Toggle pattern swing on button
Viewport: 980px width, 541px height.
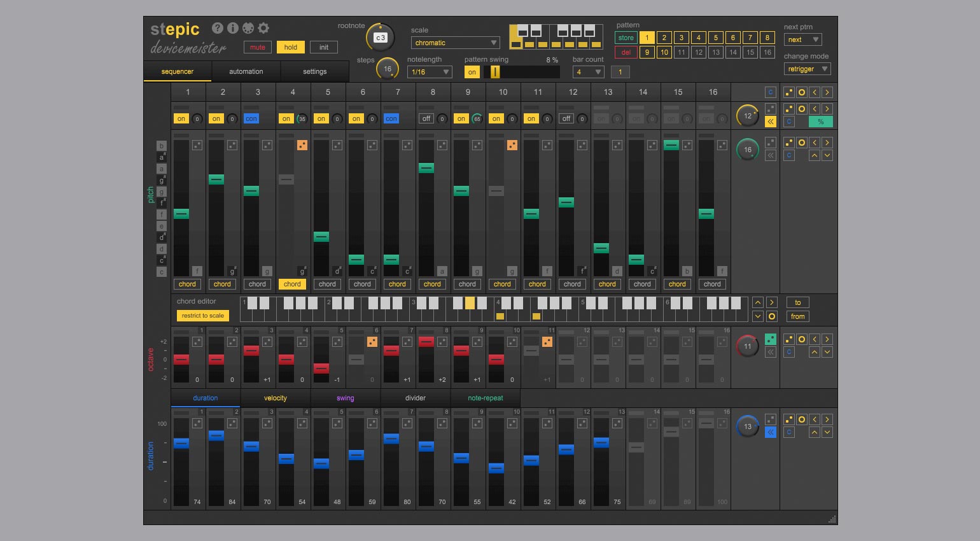[472, 72]
